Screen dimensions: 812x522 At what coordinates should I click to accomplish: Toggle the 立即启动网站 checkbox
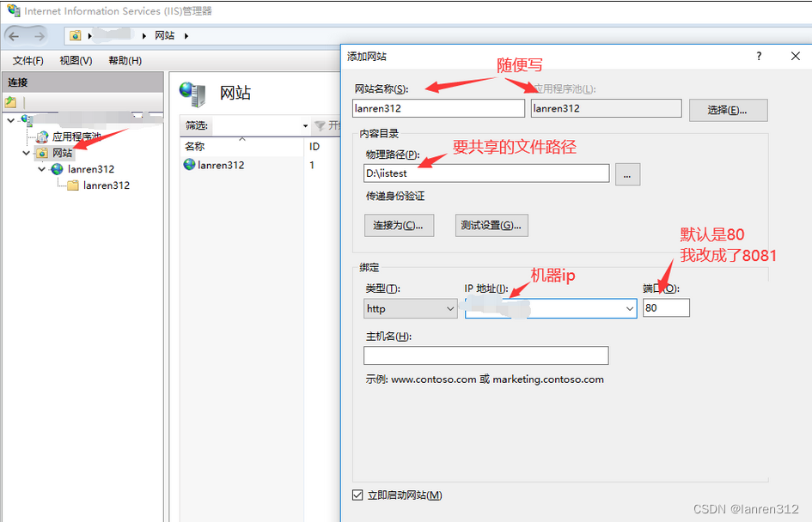coord(357,495)
